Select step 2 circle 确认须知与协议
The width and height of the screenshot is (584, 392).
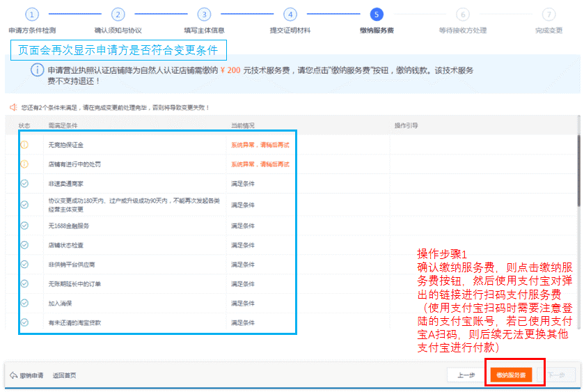coord(118,15)
